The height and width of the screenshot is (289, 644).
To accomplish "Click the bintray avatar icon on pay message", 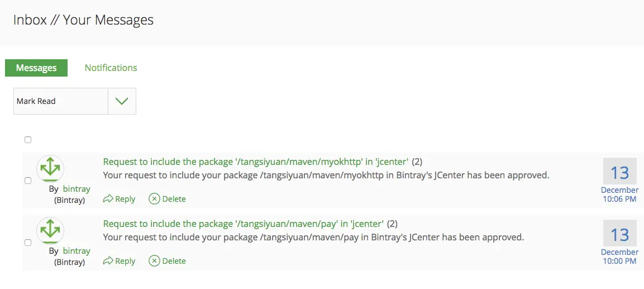I will (50, 230).
